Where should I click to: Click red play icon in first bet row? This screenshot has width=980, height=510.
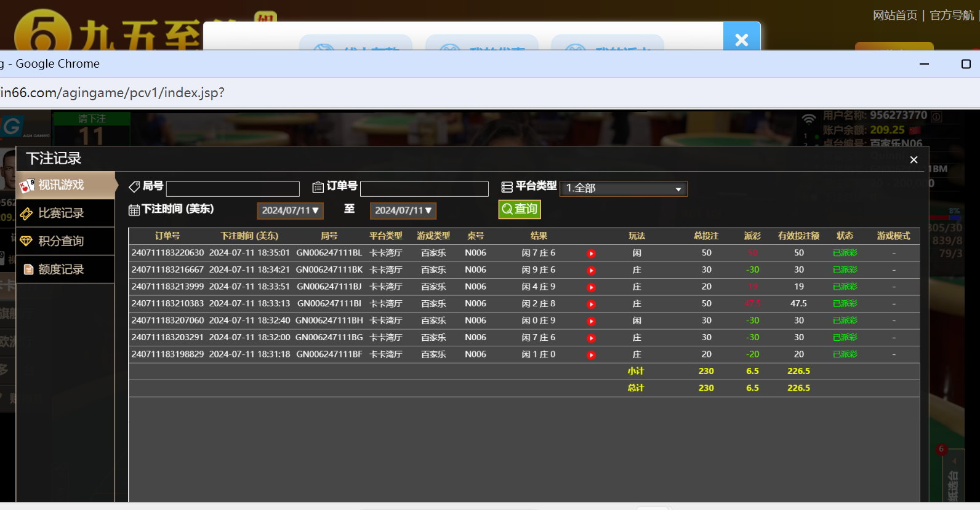coord(591,253)
